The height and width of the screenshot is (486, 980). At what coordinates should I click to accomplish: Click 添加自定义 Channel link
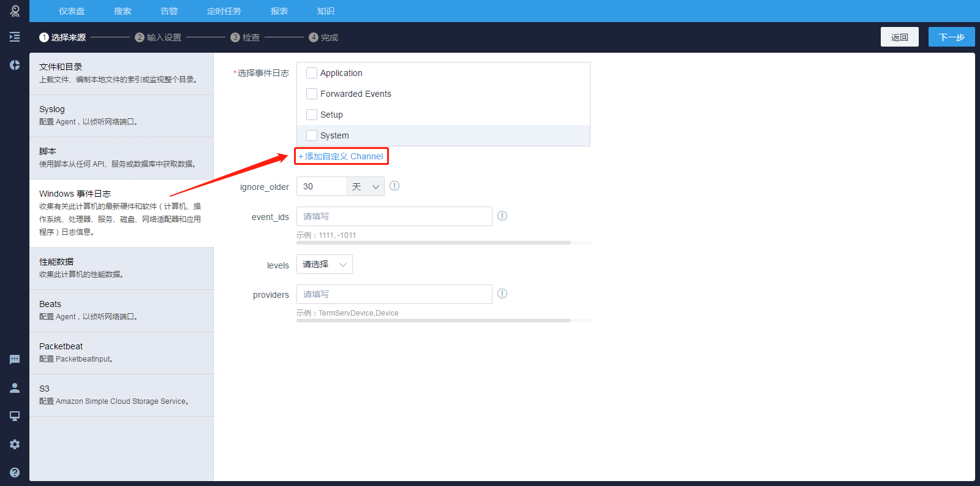(x=341, y=156)
